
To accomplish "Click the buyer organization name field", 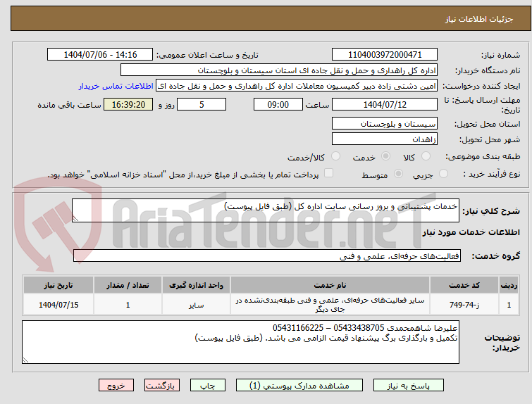I will coord(279,70).
